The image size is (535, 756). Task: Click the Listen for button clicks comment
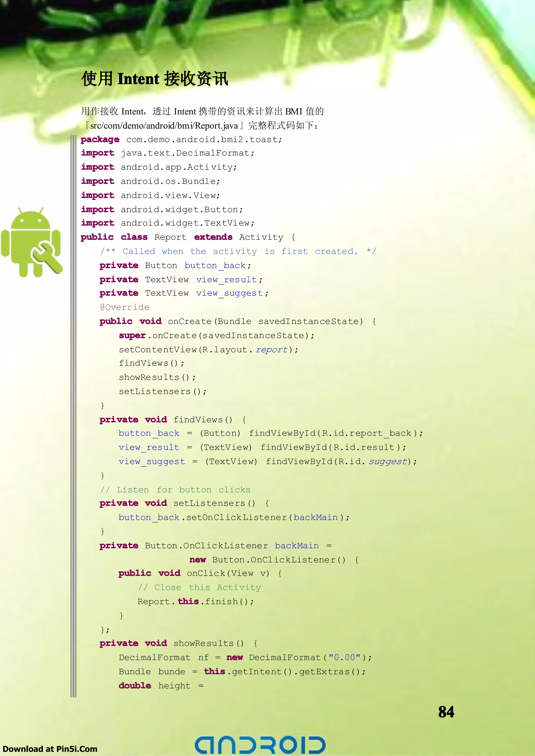tap(175, 490)
